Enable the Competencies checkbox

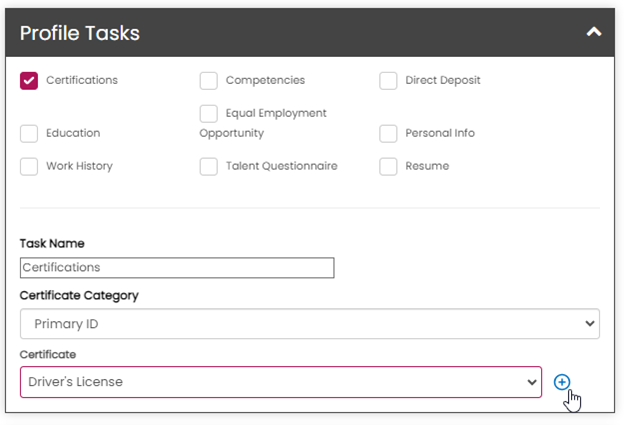(x=208, y=81)
